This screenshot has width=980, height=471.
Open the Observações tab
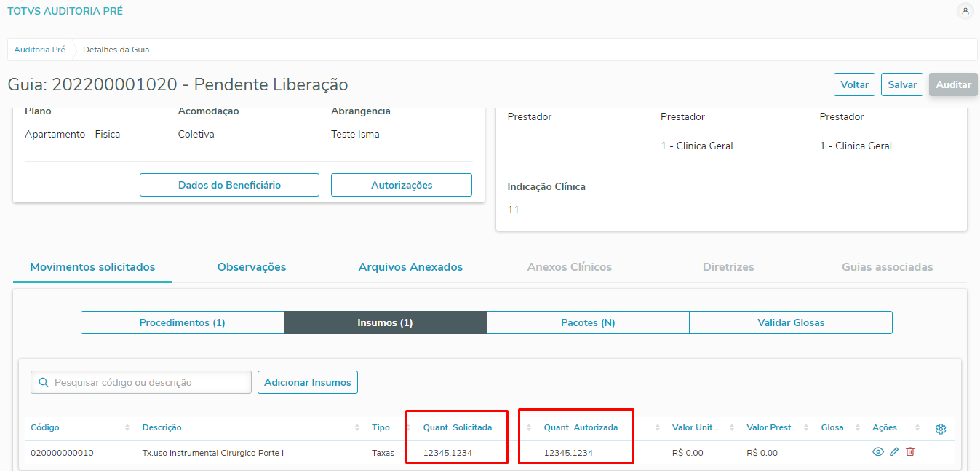(x=252, y=267)
